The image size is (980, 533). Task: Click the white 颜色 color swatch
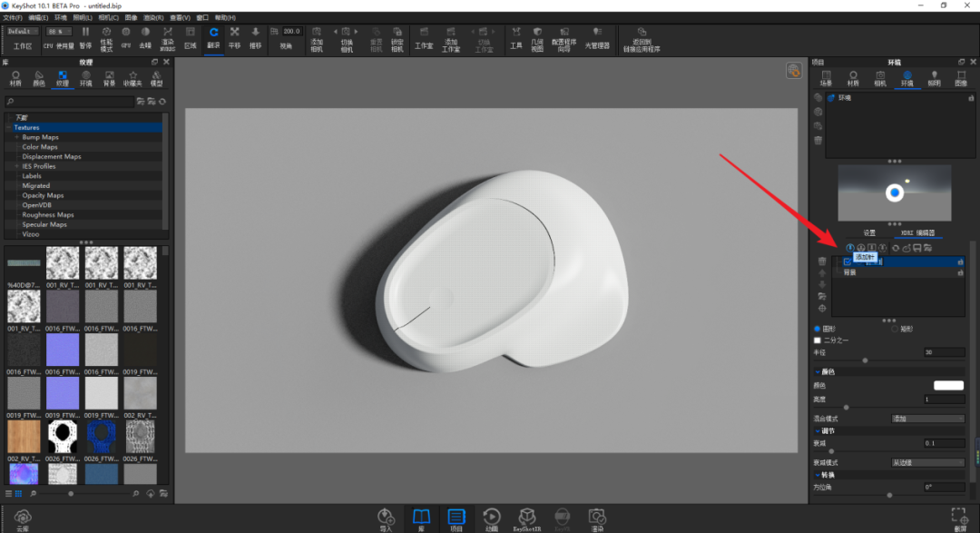(x=948, y=385)
